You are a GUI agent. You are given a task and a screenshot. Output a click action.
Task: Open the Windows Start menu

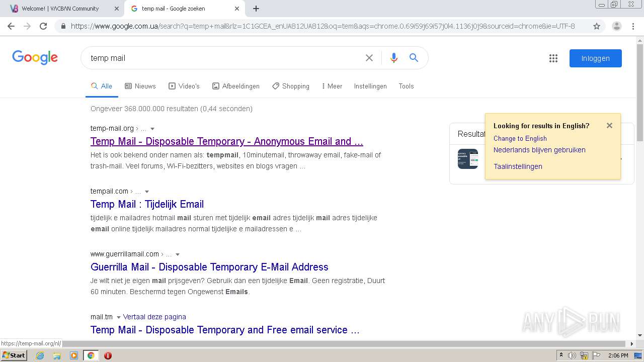(14, 355)
